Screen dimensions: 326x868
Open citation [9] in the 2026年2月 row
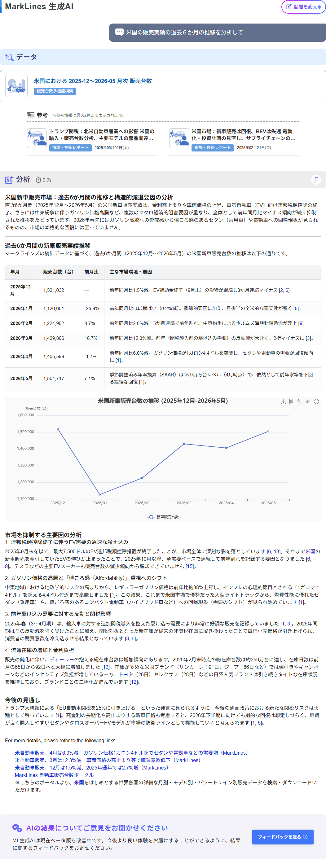click(301, 323)
